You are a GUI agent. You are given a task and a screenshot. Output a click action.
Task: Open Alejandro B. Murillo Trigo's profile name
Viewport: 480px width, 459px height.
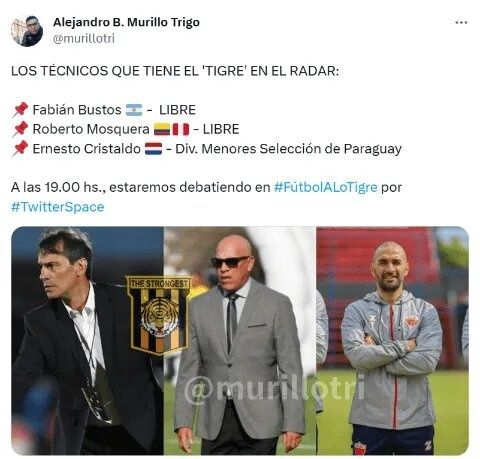[126, 22]
